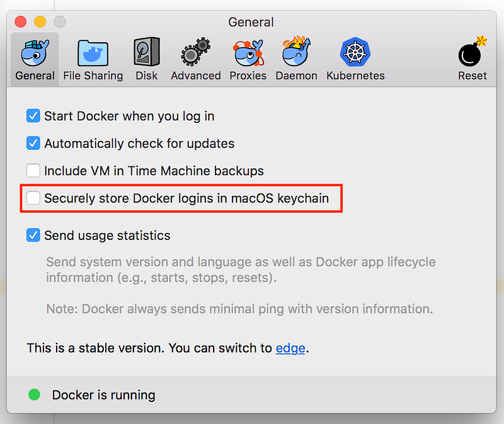This screenshot has height=424, width=504.
Task: Disable Automatically check for updates
Action: click(x=33, y=143)
